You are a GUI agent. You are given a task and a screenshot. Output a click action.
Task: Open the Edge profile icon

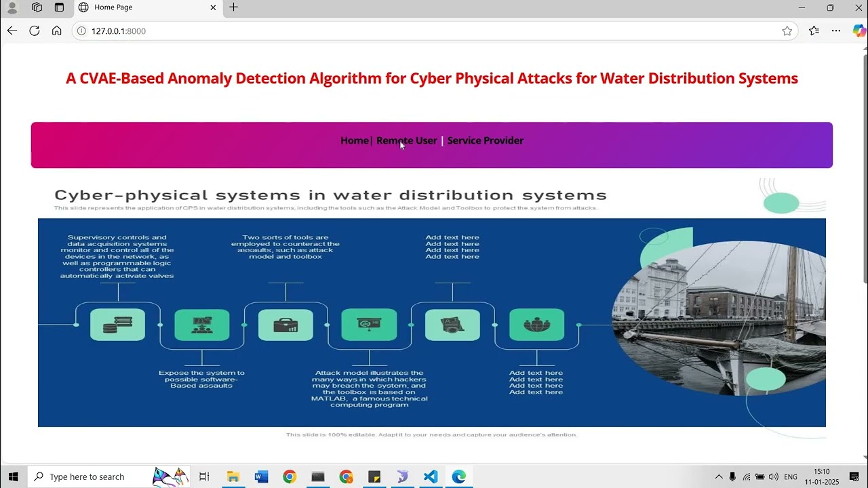click(x=12, y=7)
